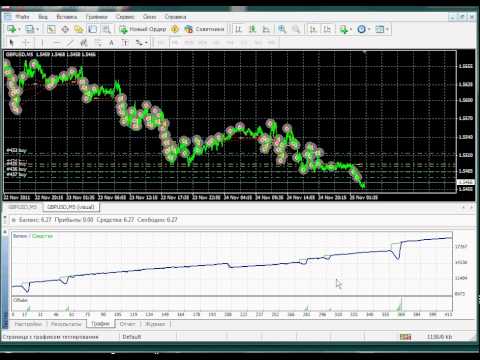This screenshot has width=480, height=360.
Task: Click the connection status icon in status bar
Action: (405, 337)
